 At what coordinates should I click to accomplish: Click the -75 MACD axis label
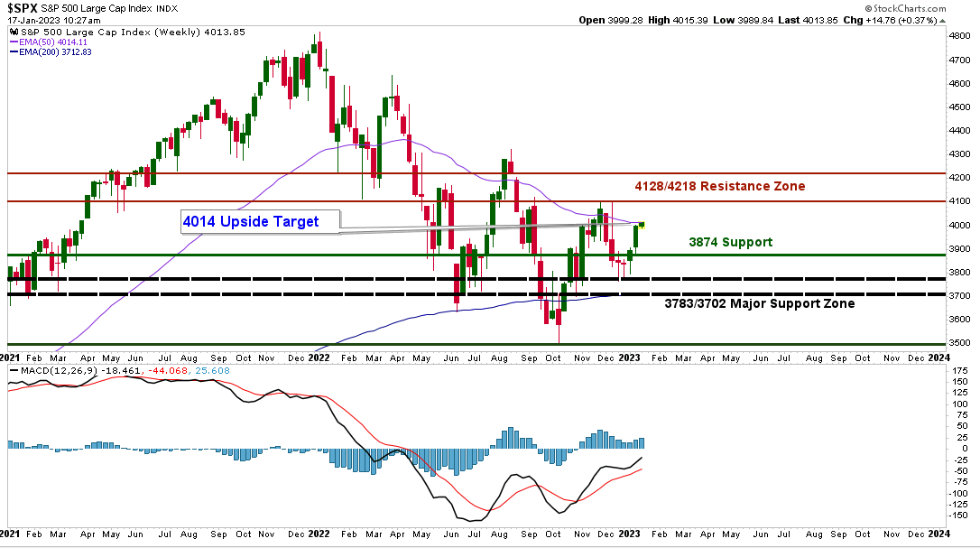coord(961,482)
